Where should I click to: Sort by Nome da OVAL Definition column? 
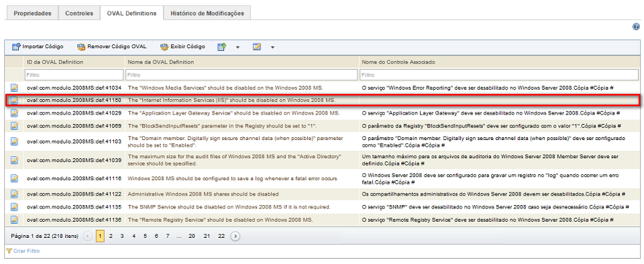point(160,62)
